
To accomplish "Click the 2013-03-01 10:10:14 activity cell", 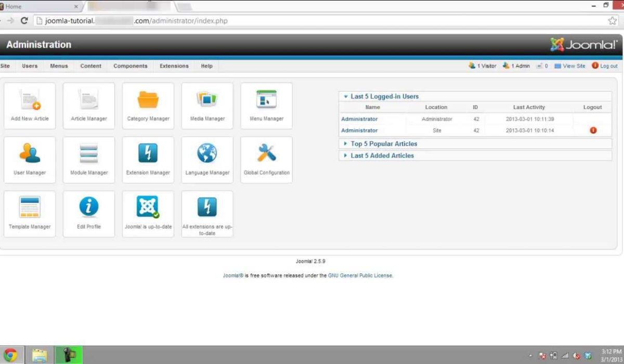I will [529, 131].
